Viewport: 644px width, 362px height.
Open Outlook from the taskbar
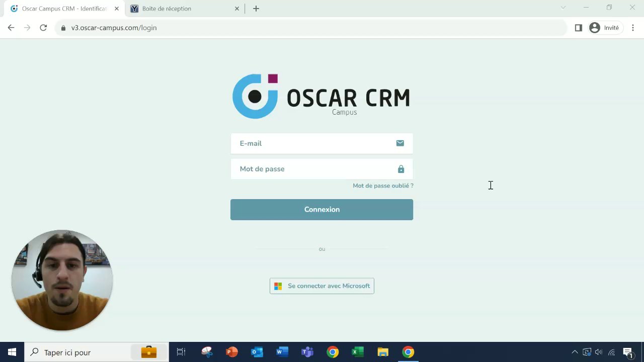pyautogui.click(x=257, y=352)
